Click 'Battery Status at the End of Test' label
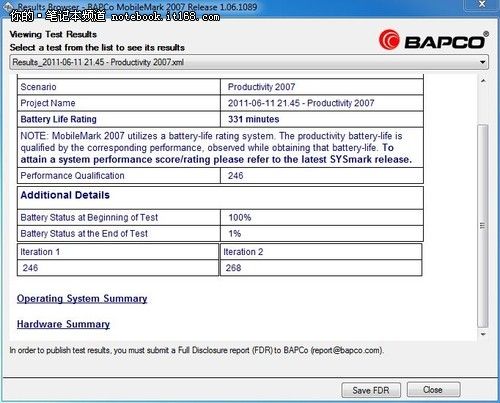 (84, 234)
